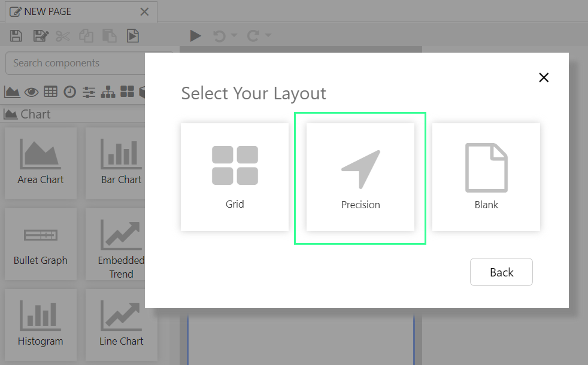588x365 pixels.
Task: Pick the Bullet Graph component
Action: [41, 244]
